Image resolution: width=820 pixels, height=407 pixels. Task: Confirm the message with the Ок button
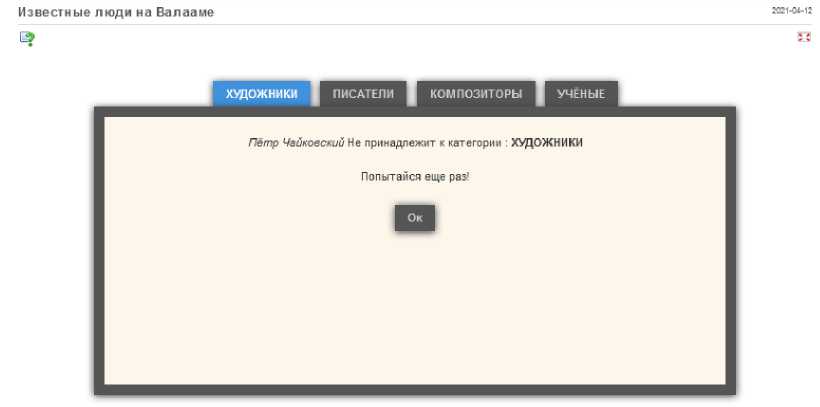[415, 218]
